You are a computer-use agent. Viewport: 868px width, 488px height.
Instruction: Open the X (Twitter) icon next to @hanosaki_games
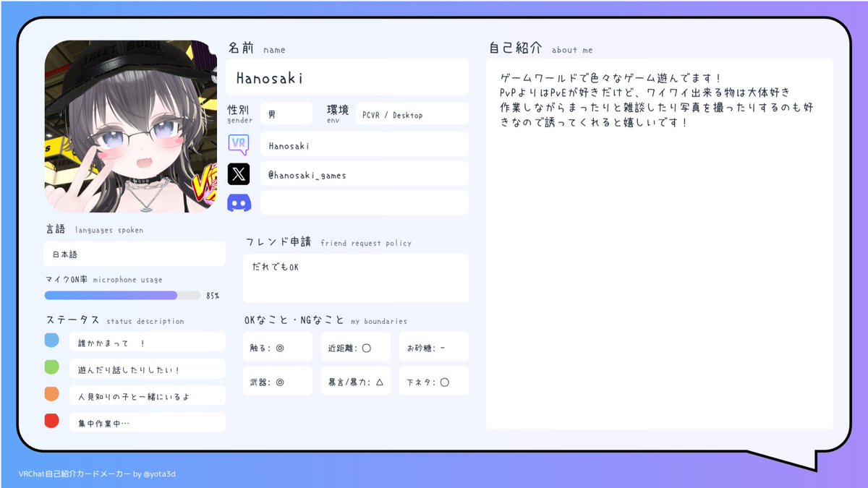[x=239, y=174]
